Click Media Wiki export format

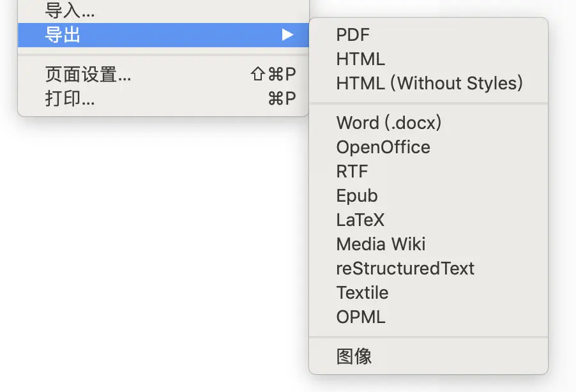[x=381, y=245]
